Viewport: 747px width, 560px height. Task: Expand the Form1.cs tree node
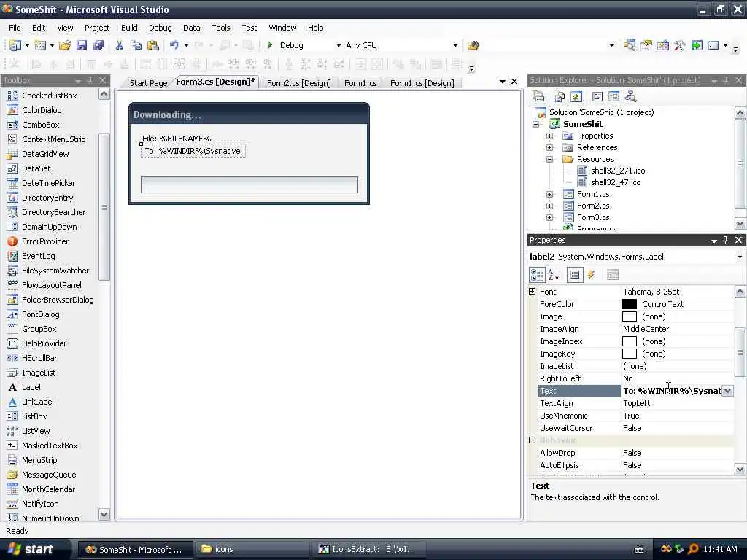(x=550, y=194)
